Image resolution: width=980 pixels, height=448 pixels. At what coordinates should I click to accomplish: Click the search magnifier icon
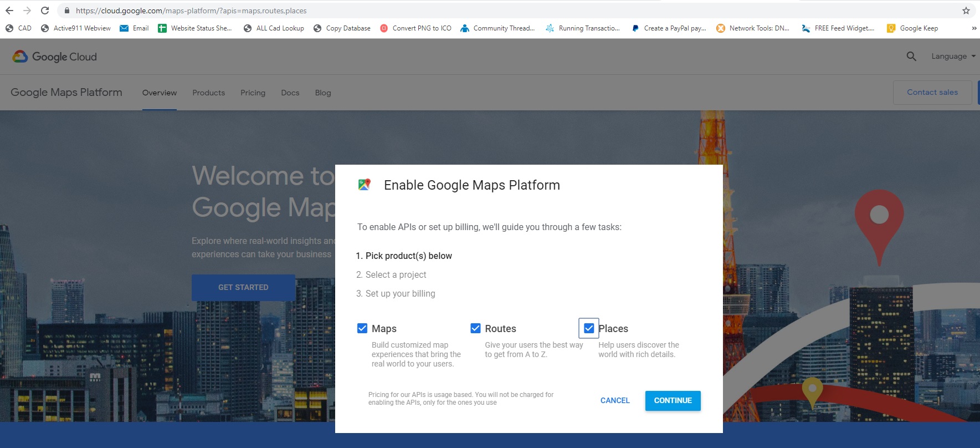pos(911,56)
